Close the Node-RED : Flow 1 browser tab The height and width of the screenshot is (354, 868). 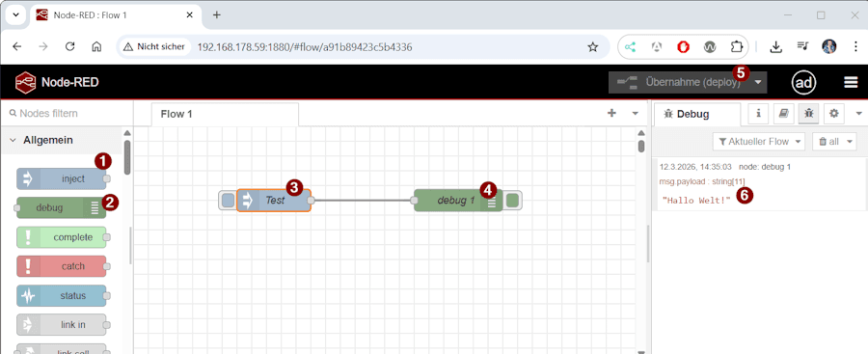(190, 15)
